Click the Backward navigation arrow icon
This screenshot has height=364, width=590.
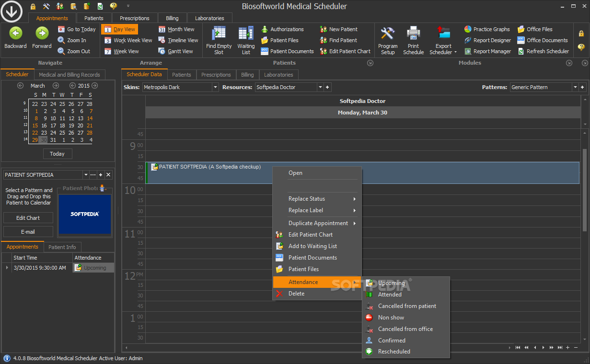pos(16,33)
